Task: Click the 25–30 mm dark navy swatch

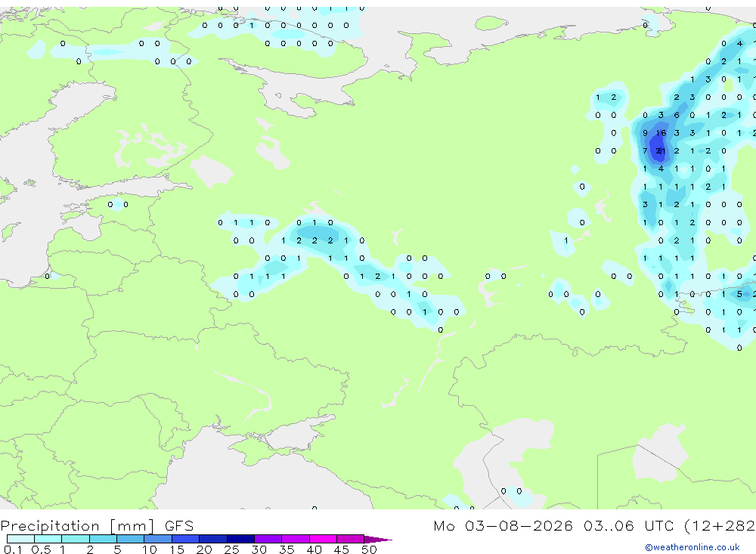Action: (x=240, y=539)
